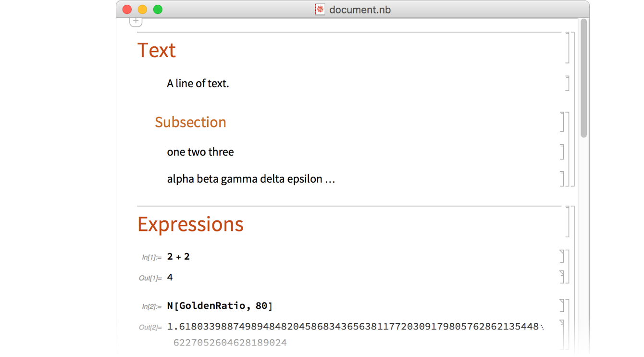Select the cell bracket of the Text title
This screenshot has width=644, height=357.
point(567,47)
